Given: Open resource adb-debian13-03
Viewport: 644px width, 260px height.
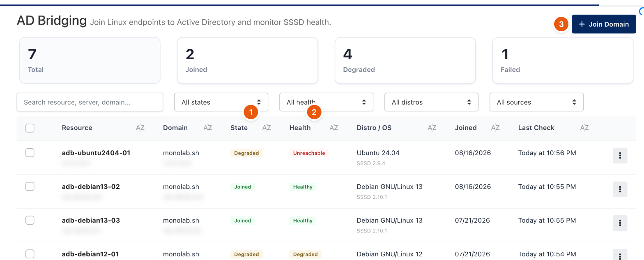Looking at the screenshot, I should click(91, 220).
